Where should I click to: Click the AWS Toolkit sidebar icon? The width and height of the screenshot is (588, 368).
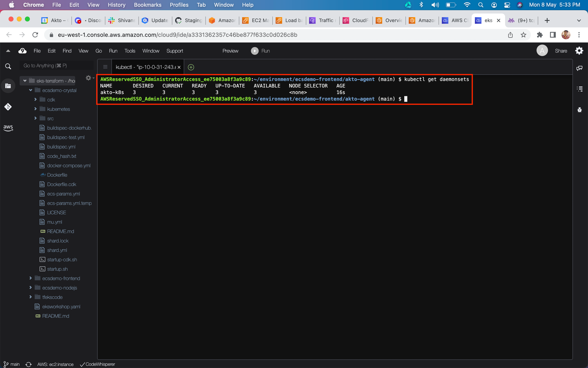8,128
